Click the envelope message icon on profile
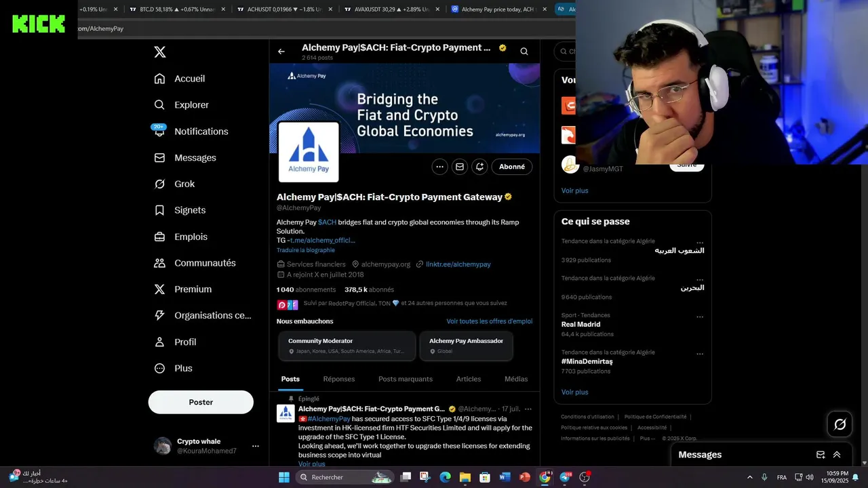868x488 pixels. click(x=460, y=167)
